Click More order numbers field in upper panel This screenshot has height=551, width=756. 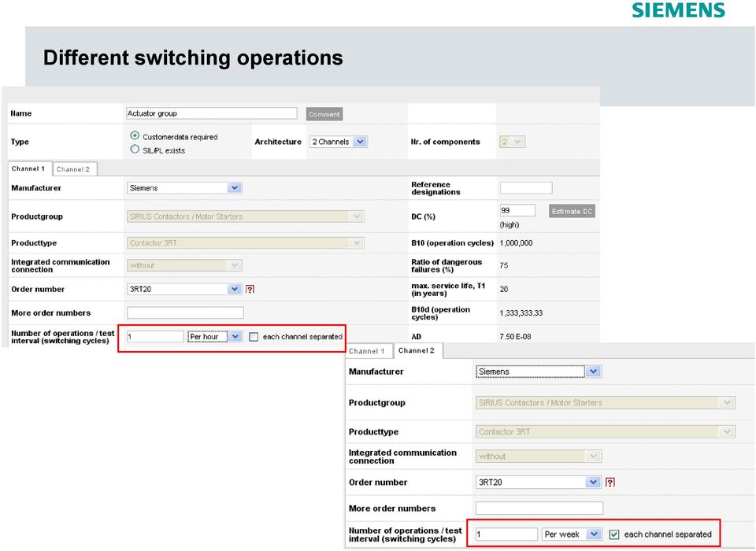pyautogui.click(x=185, y=312)
